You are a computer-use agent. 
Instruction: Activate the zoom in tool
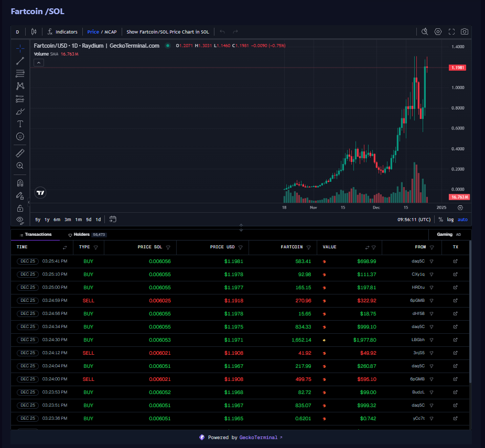(20, 166)
